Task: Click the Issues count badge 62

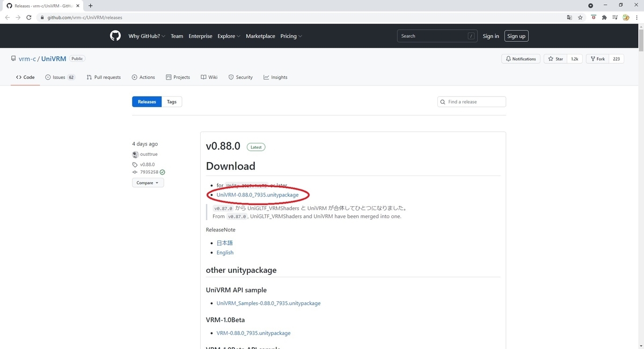Action: coord(71,77)
